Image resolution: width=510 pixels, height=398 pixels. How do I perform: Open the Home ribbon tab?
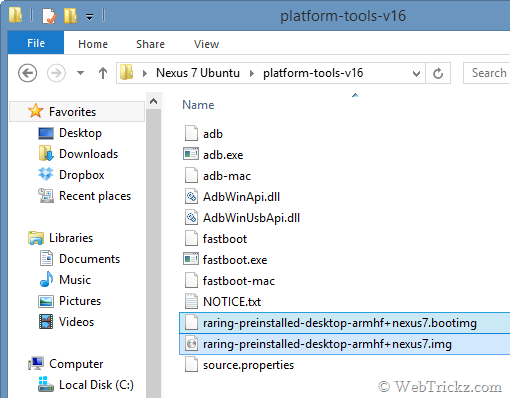[x=93, y=44]
